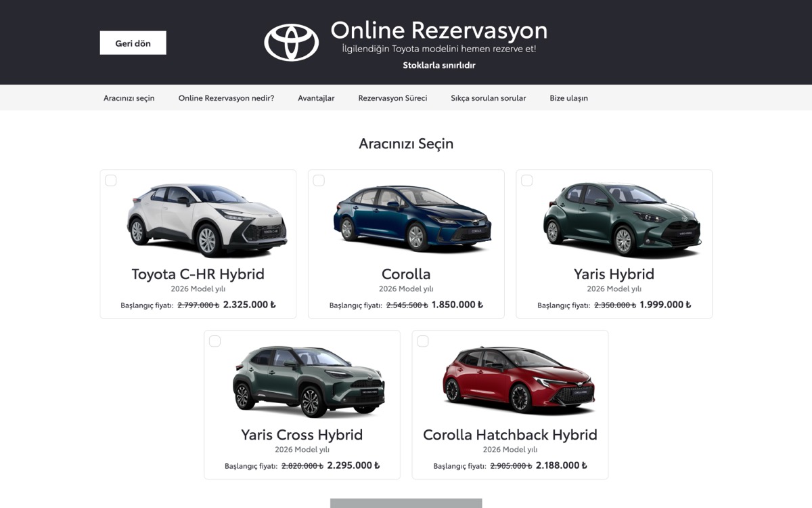This screenshot has width=812, height=508.
Task: Select the blue Corolla sedan image
Action: pos(412,218)
